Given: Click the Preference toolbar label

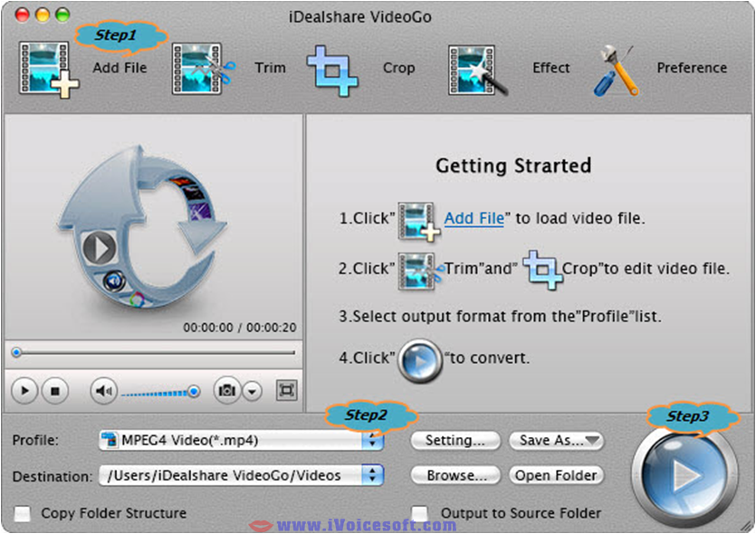Looking at the screenshot, I should [x=692, y=68].
